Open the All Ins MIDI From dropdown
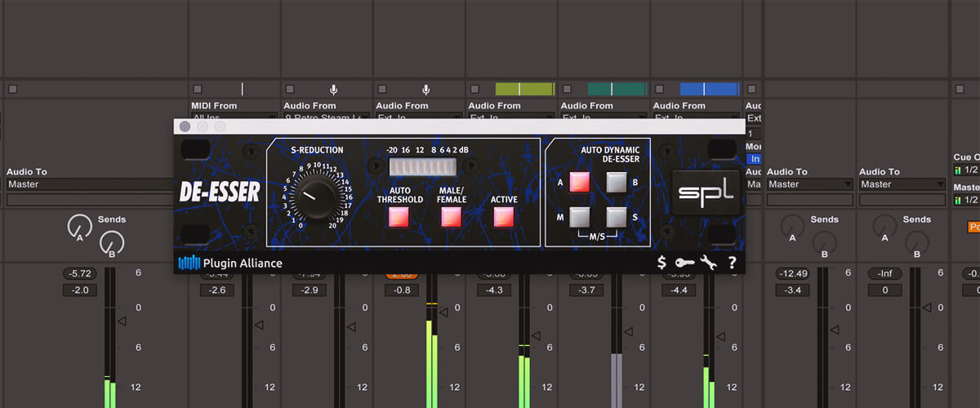 click(234, 117)
